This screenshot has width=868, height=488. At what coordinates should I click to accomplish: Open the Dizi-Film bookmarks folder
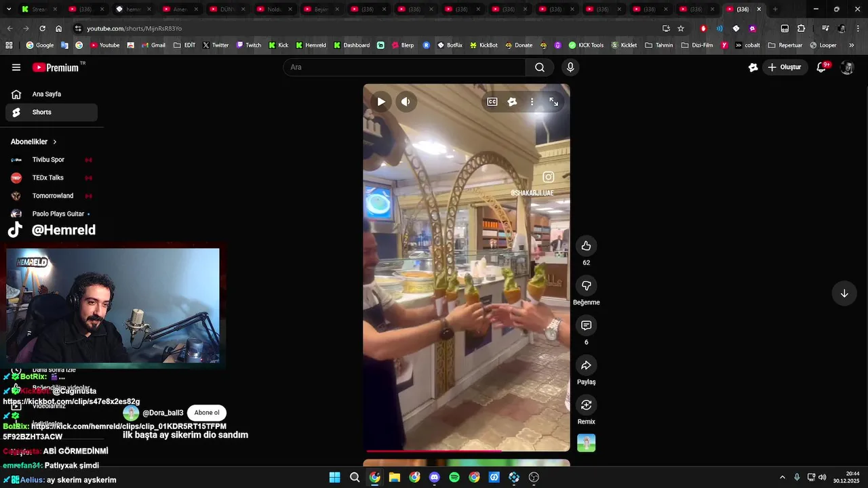(x=697, y=45)
